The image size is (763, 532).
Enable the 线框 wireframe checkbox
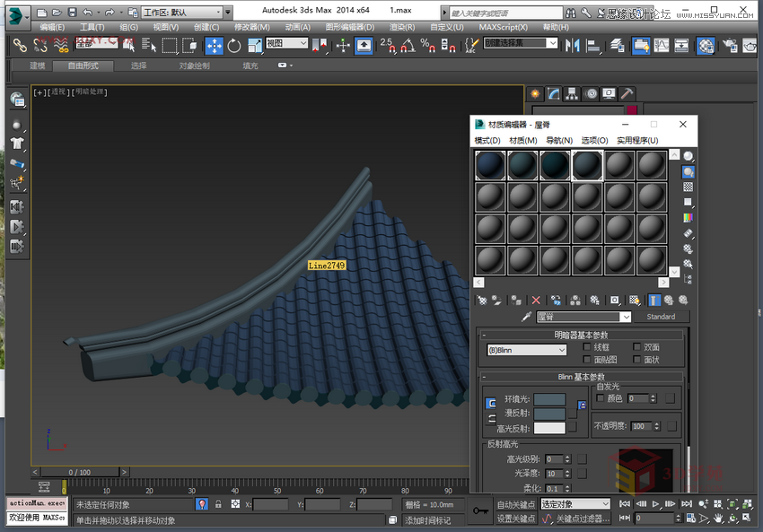(x=587, y=347)
